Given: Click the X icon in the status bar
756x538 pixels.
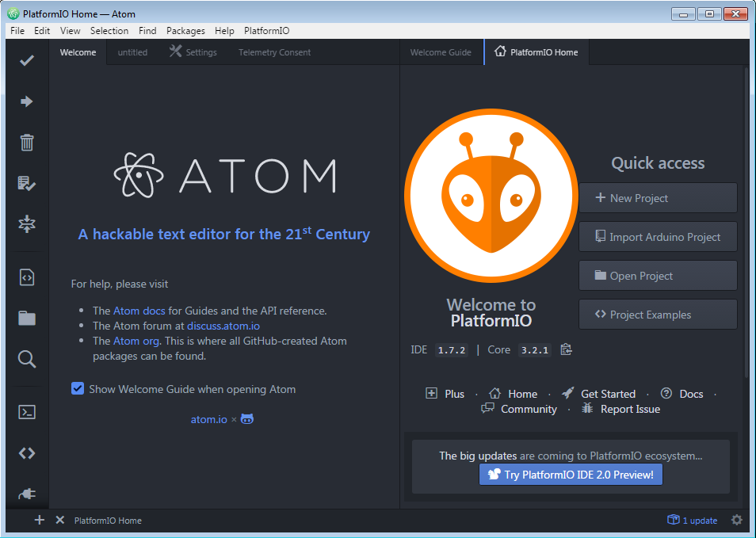Looking at the screenshot, I should (59, 520).
